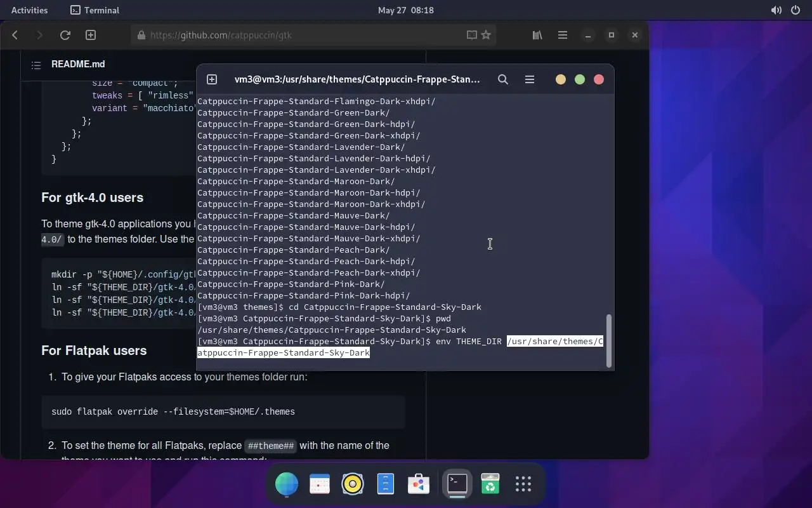Open a new terminal tab
Screen dimensions: 812x508
[x=212, y=79]
